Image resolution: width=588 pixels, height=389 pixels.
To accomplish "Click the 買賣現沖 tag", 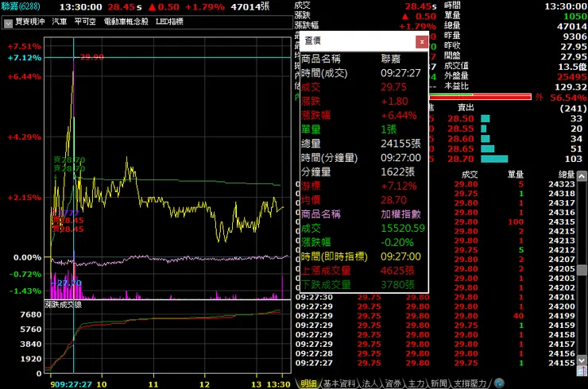I will click(30, 21).
